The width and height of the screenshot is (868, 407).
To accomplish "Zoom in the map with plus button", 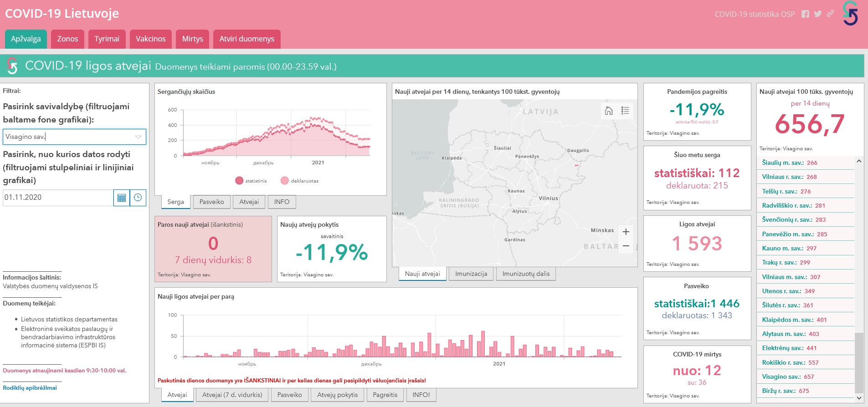I will [x=626, y=232].
